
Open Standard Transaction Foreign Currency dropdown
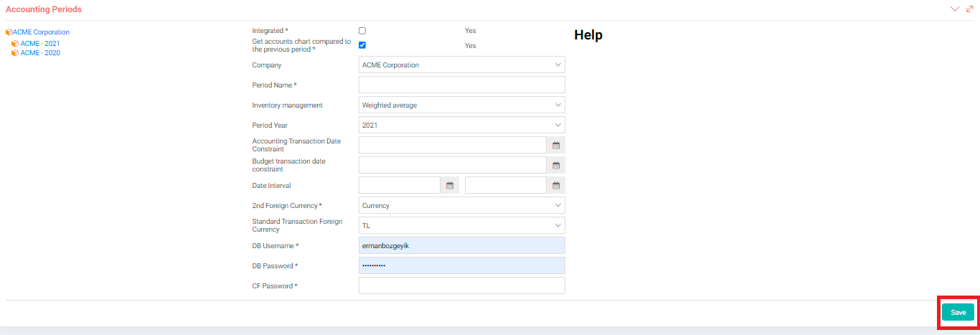(462, 225)
